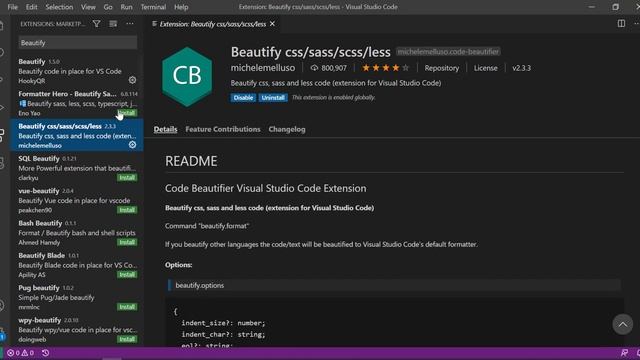Click the download count 800,907

pos(329,68)
